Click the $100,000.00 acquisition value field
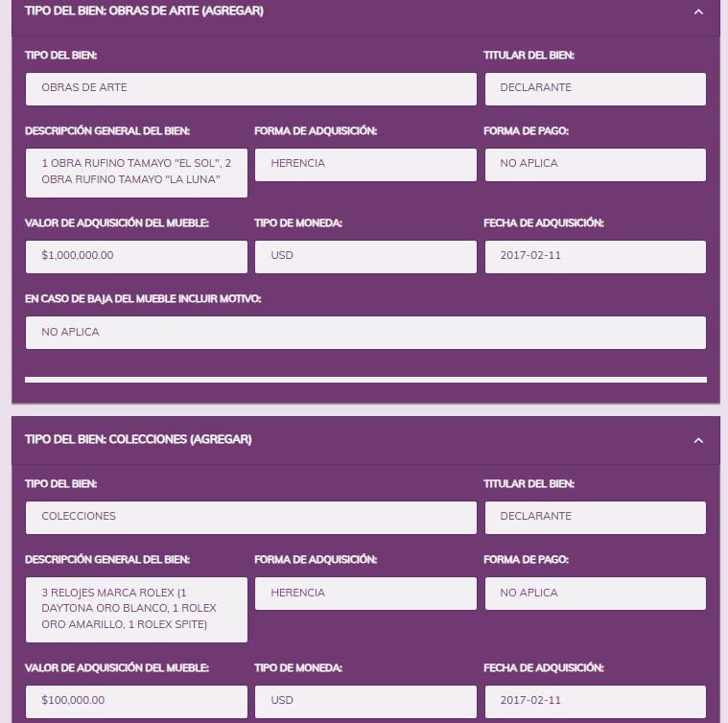The width and height of the screenshot is (728, 723). point(136,701)
